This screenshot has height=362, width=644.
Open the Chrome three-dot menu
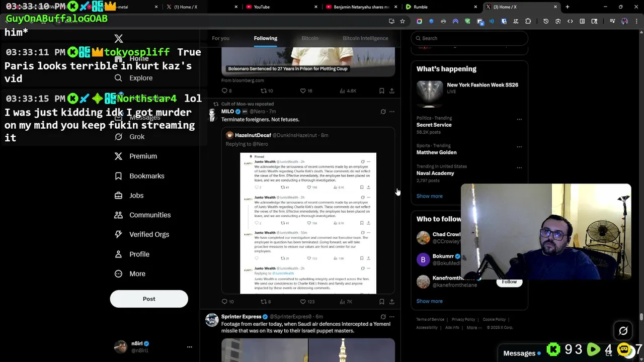click(636, 21)
